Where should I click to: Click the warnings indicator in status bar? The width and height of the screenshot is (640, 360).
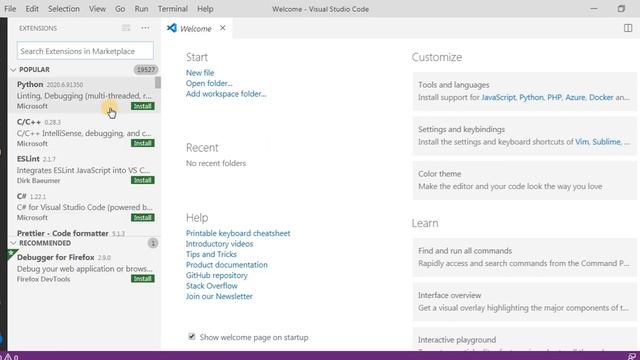(11, 357)
